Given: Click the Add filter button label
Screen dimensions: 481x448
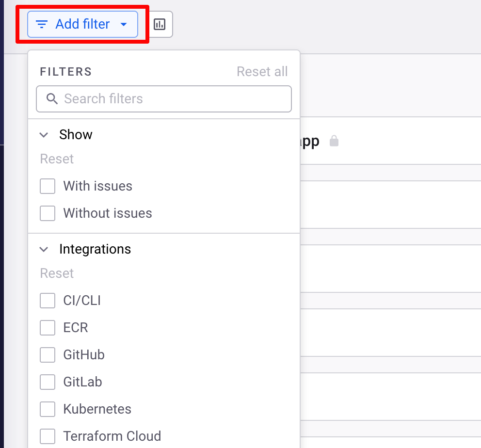Looking at the screenshot, I should tap(82, 24).
